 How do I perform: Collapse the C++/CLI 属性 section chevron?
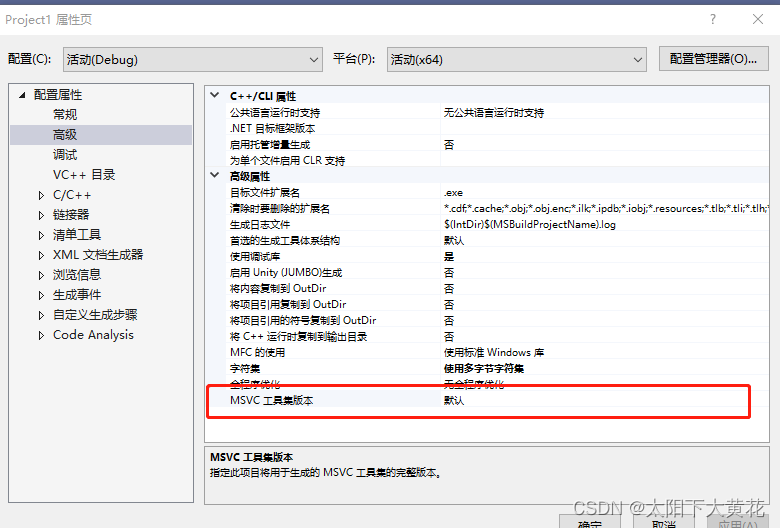(x=215, y=95)
